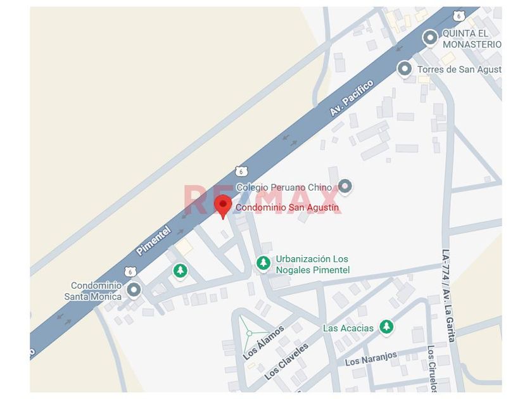Select the Los Álamos street label
The height and width of the screenshot is (399, 532).
click(263, 343)
